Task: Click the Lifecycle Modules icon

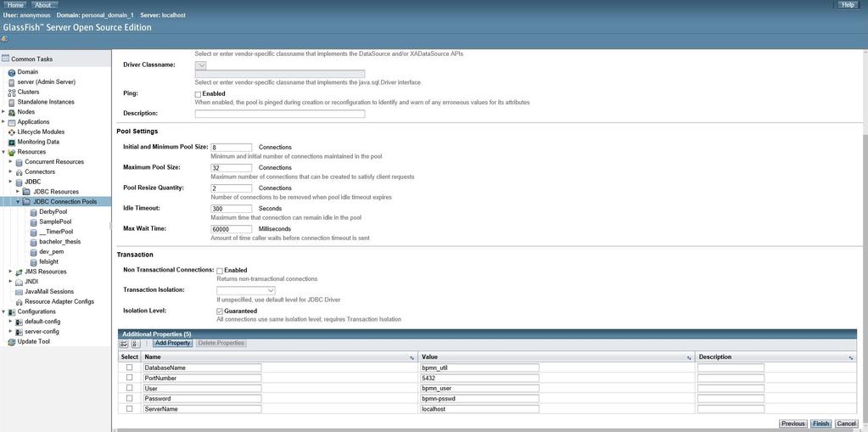Action: click(x=12, y=132)
